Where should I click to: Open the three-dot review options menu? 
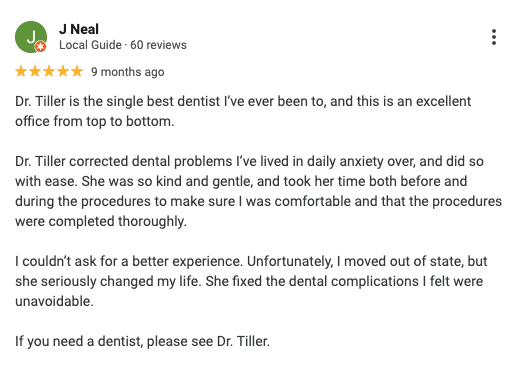click(494, 37)
